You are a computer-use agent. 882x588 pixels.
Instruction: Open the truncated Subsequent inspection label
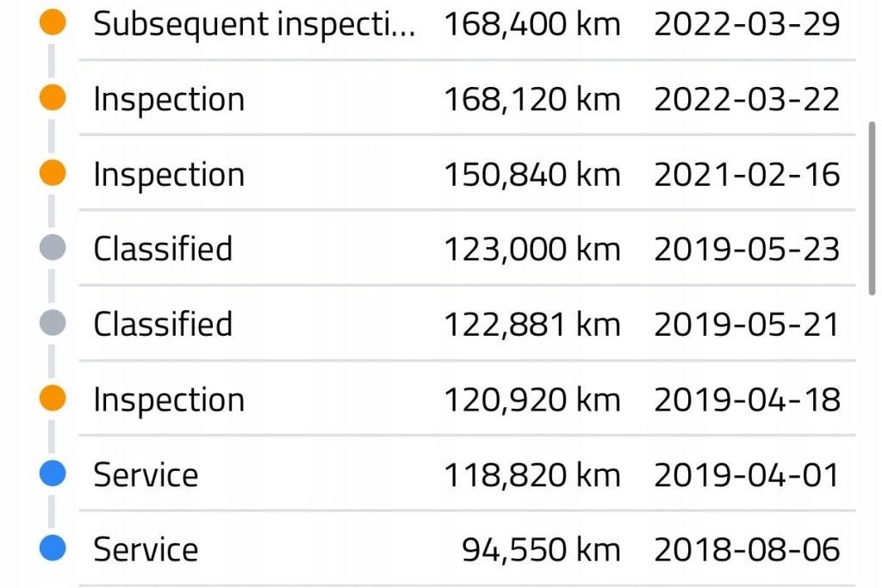pyautogui.click(x=254, y=25)
